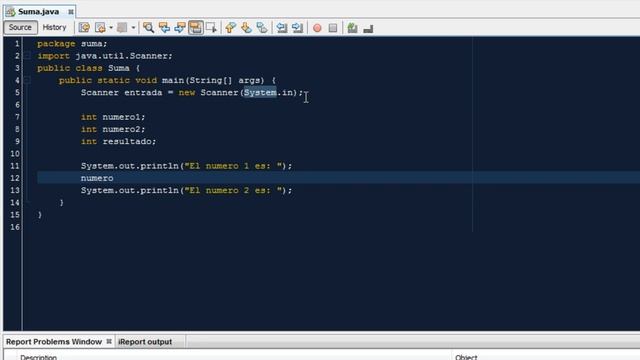Viewport: 640px width, 360px height.
Task: Go to Find Previous Occurrence icon
Action: point(164,28)
